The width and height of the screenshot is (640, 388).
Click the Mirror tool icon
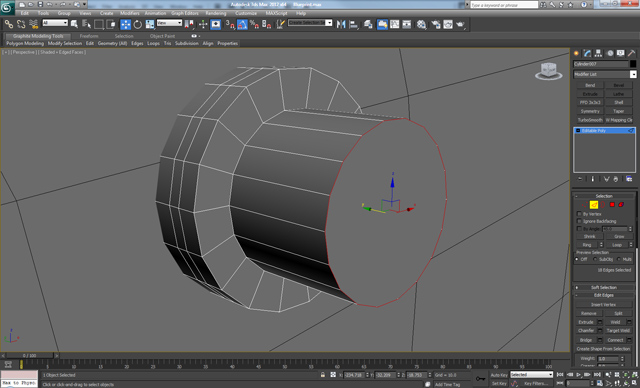pyautogui.click(x=341, y=24)
